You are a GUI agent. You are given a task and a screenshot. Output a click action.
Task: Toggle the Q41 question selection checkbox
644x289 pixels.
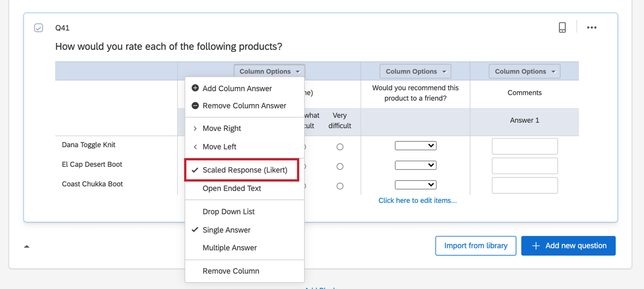[x=39, y=28]
